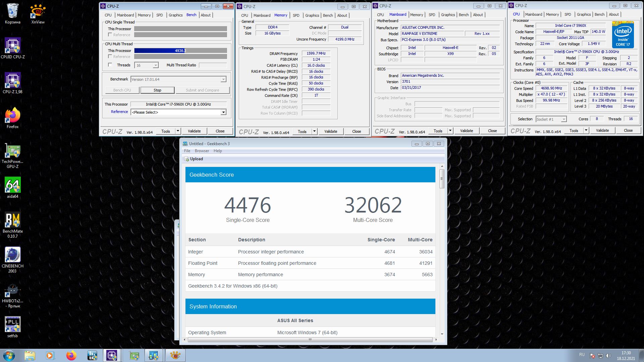Switch to XnView taskbar button
This screenshot has height=362, width=644.
(x=175, y=355)
